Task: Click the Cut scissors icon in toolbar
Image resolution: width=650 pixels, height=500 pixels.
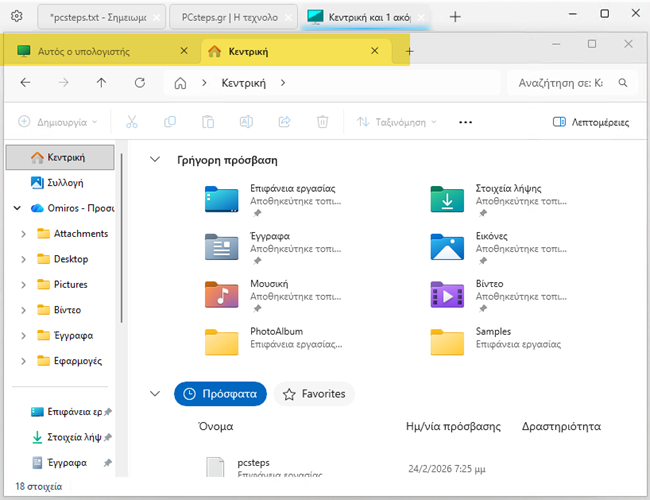Action: (131, 122)
